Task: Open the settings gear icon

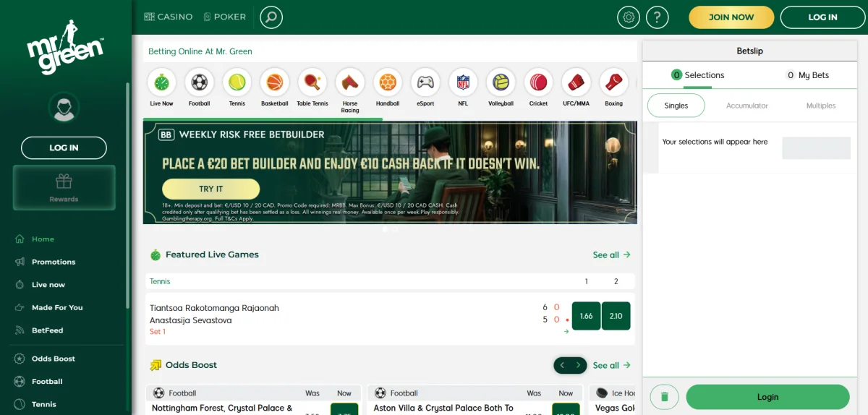Action: (629, 17)
